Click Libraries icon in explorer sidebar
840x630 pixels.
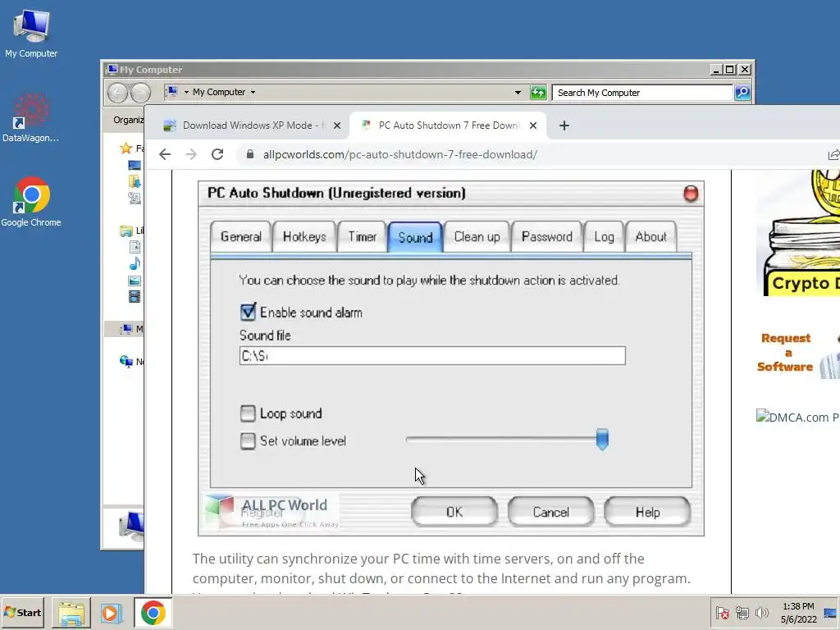point(126,231)
